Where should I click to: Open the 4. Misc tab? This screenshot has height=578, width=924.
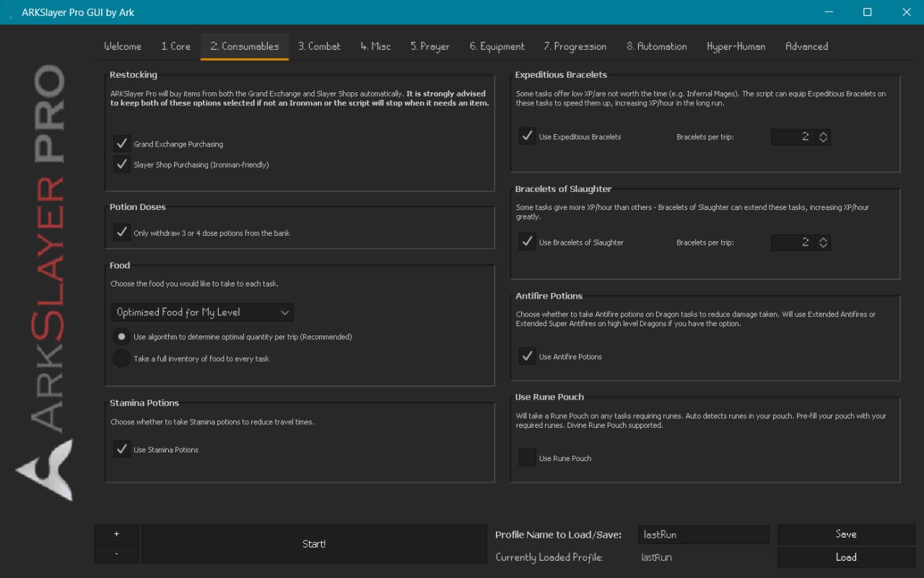click(375, 46)
